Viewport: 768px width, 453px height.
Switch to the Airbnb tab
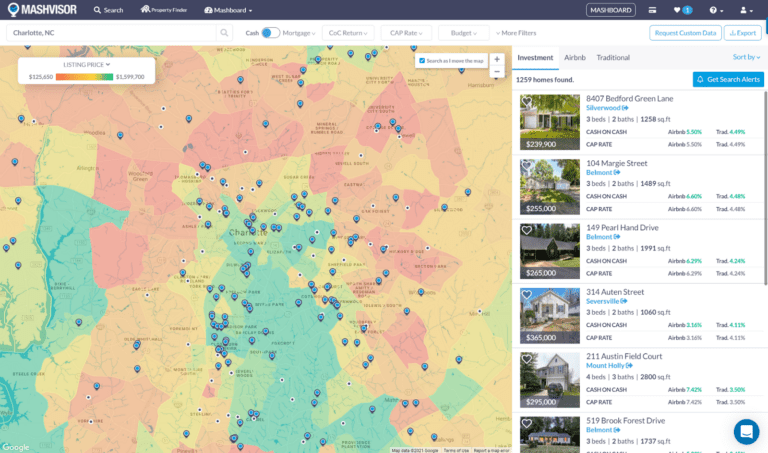pyautogui.click(x=574, y=58)
